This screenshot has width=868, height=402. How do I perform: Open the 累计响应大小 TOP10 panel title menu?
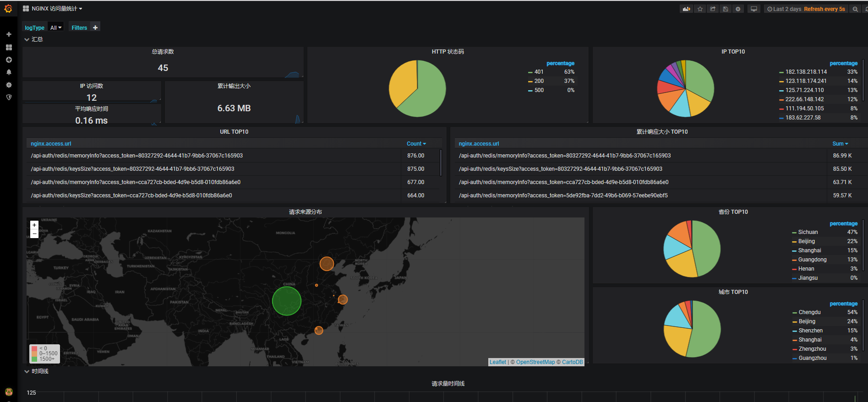tap(662, 132)
